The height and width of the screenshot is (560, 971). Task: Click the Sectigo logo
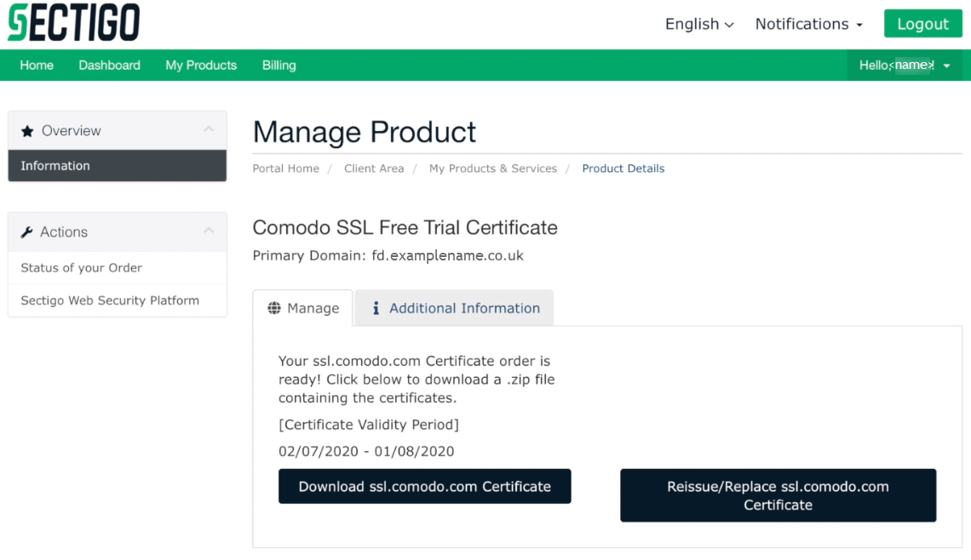(73, 23)
